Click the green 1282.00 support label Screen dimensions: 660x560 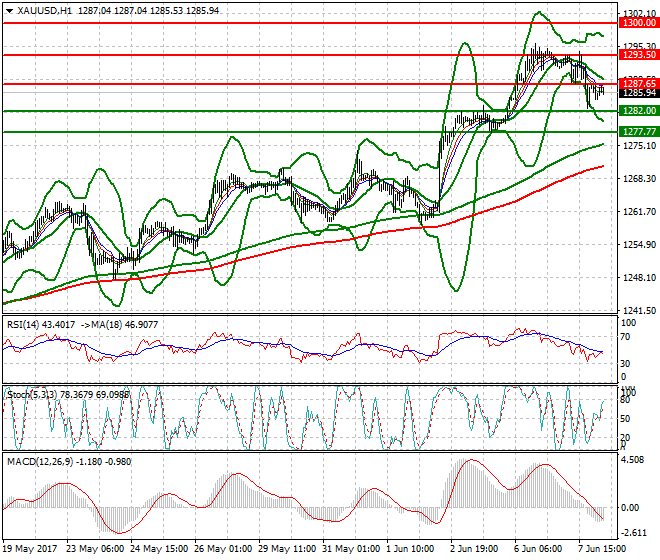[x=639, y=111]
